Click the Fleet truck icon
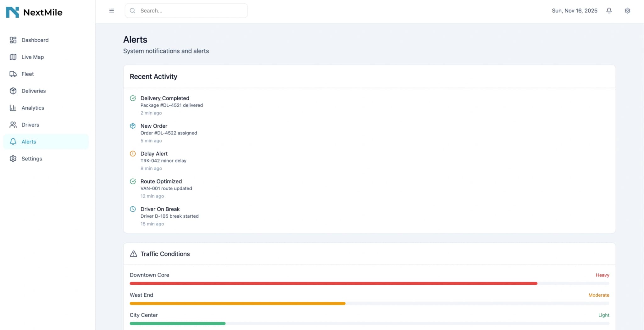This screenshot has height=330, width=644. click(x=13, y=74)
